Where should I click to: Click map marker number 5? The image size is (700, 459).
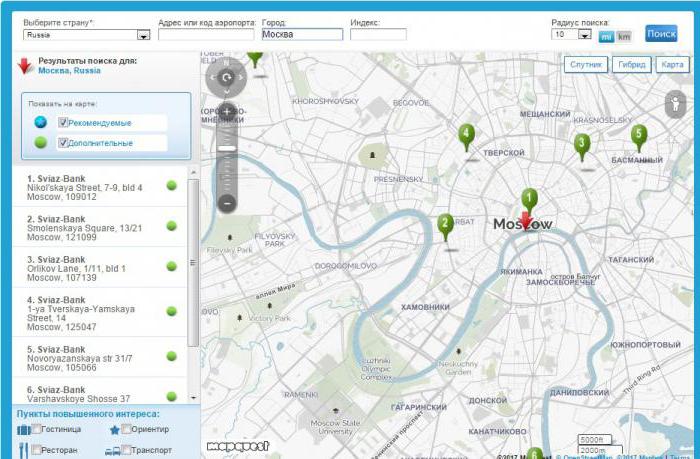(639, 137)
